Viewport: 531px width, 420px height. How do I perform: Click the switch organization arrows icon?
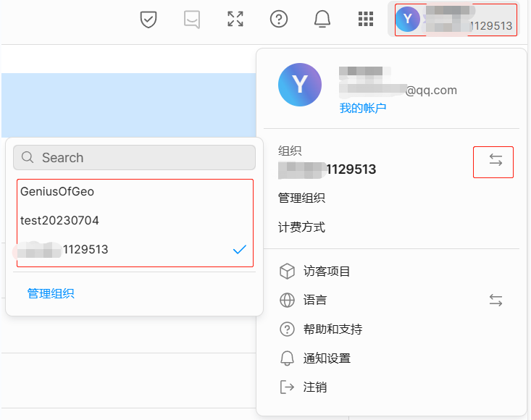coord(496,161)
